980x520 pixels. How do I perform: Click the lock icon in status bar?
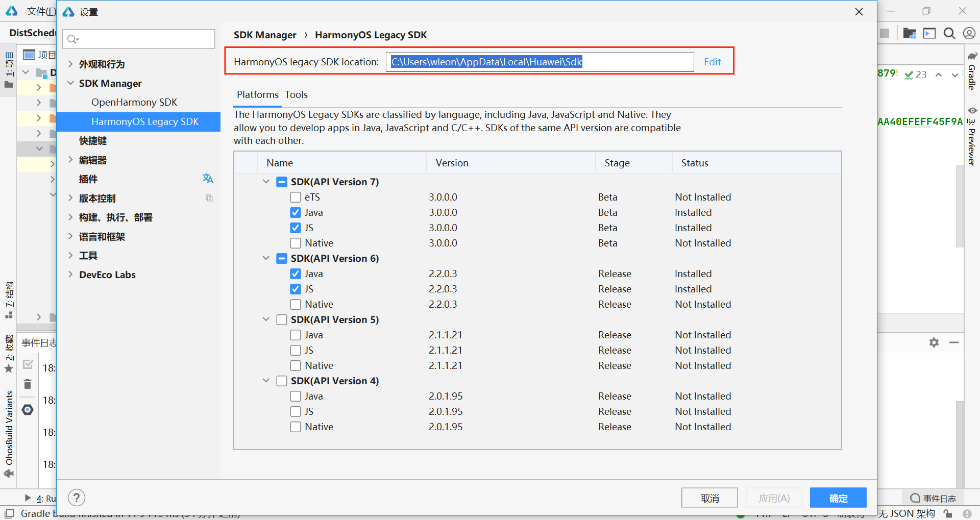pyautogui.click(x=948, y=513)
